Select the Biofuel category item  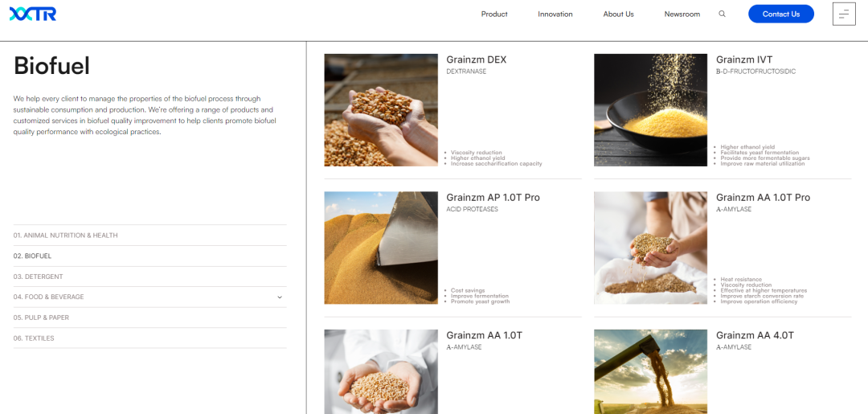point(149,256)
